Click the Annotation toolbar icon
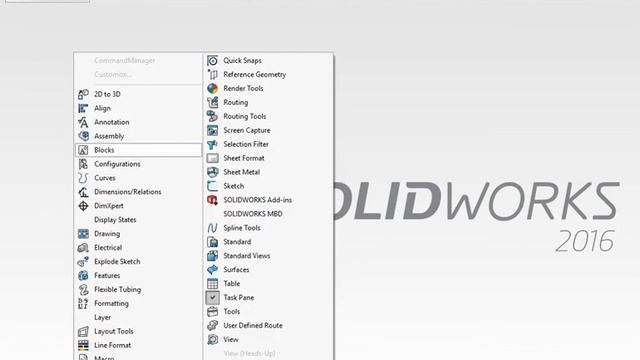Screen dimensions: 640x360 pos(83,122)
